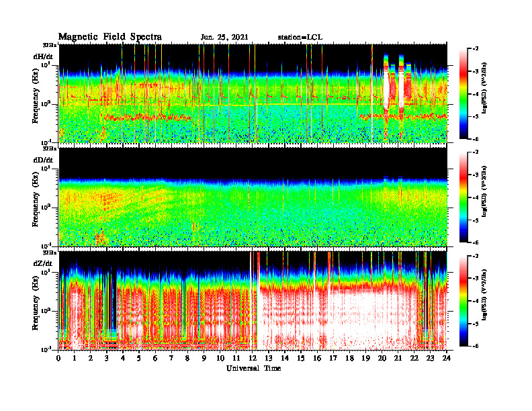Click the "Magnetic Field Spectra" title
The image size is (532, 411).
110,37
